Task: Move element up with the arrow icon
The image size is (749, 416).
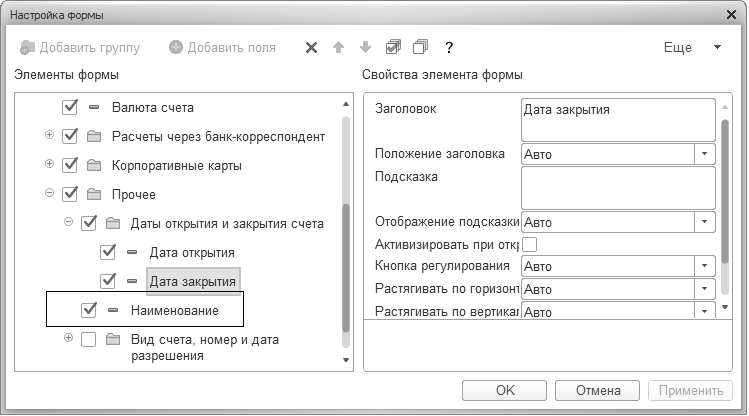Action: pos(338,47)
